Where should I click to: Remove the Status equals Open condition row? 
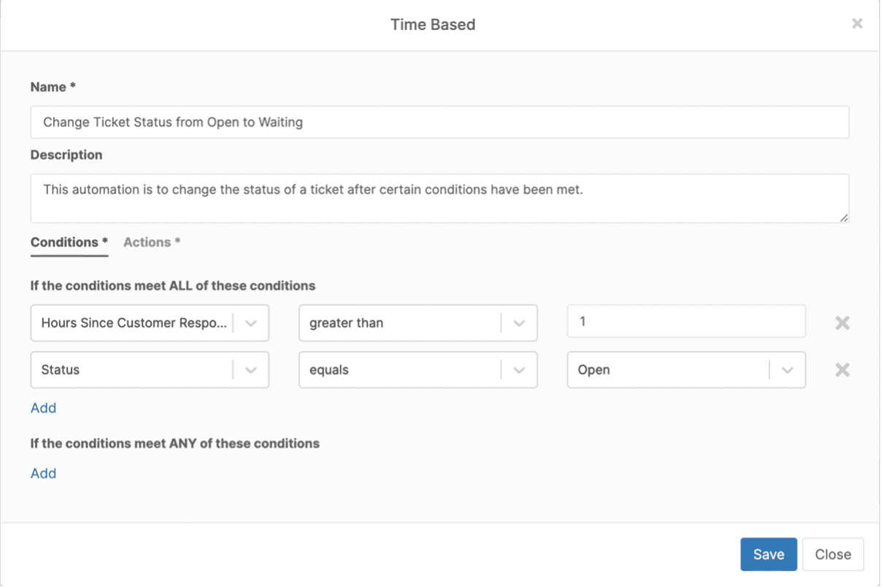[x=841, y=370]
